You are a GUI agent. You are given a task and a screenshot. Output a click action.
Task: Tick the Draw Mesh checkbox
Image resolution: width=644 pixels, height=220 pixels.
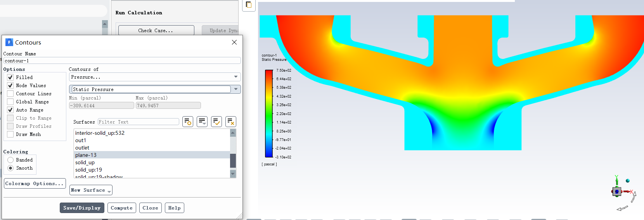click(10, 134)
